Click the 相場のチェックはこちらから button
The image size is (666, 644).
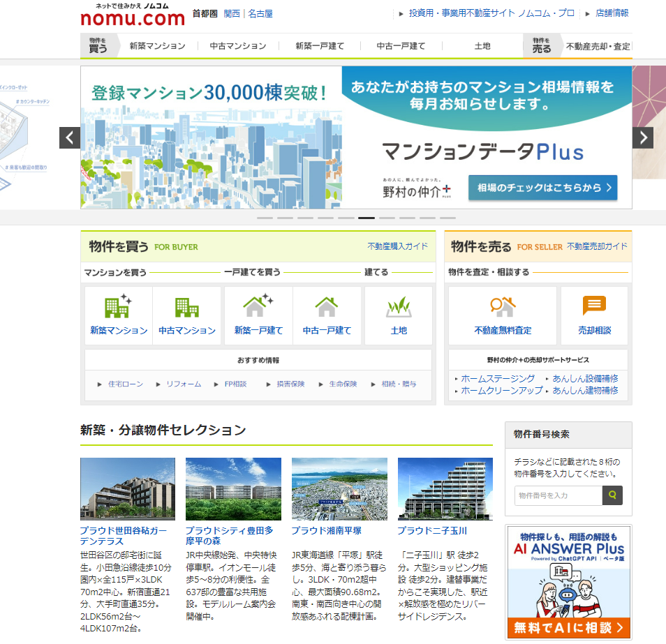[542, 188]
